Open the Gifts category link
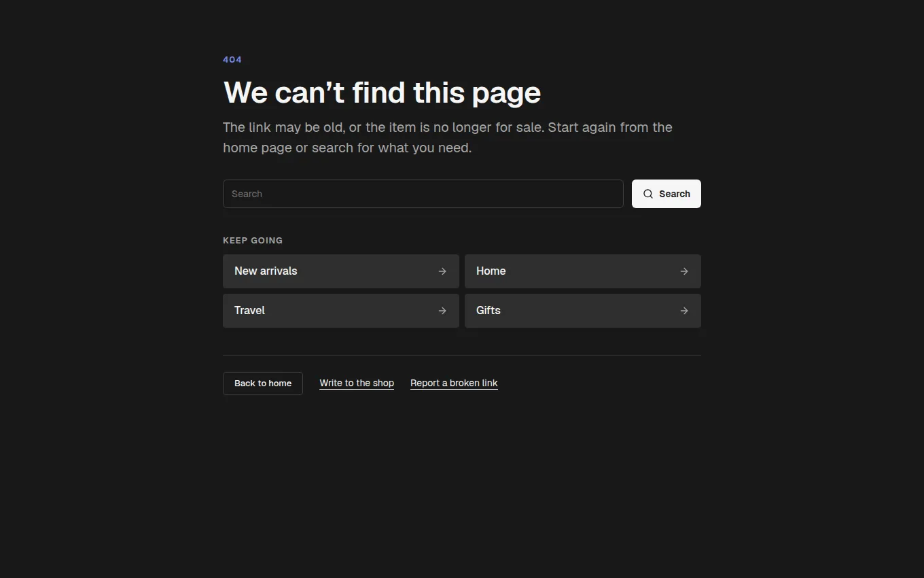Screen dimensions: 924x578 pyautogui.click(x=583, y=311)
